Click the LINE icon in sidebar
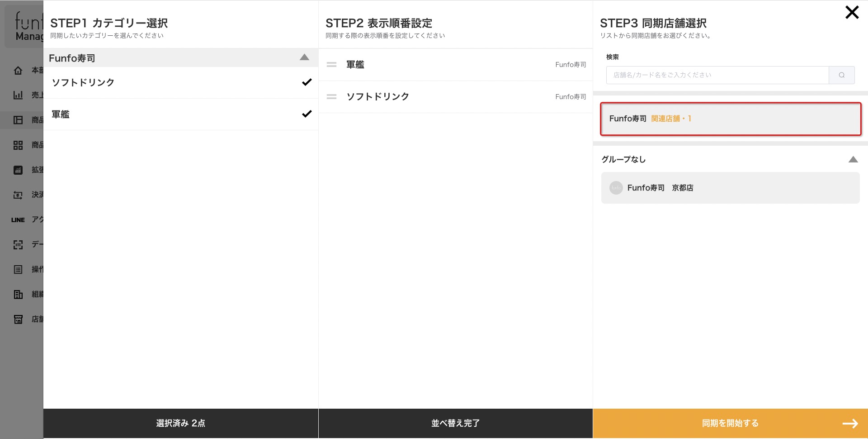The width and height of the screenshot is (868, 439). (18, 220)
